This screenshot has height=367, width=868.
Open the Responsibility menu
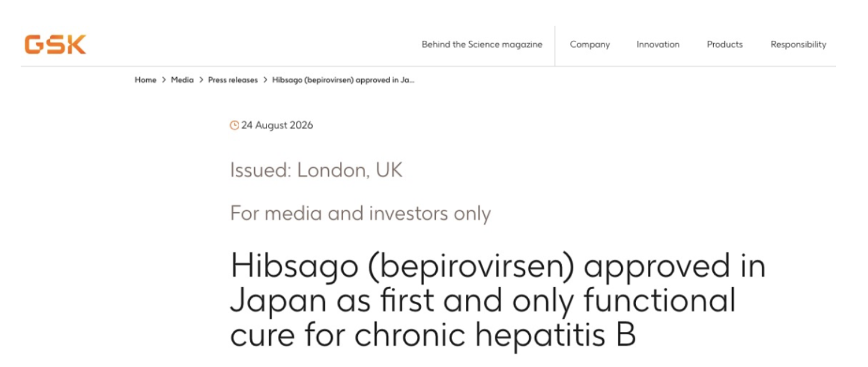[x=798, y=45]
